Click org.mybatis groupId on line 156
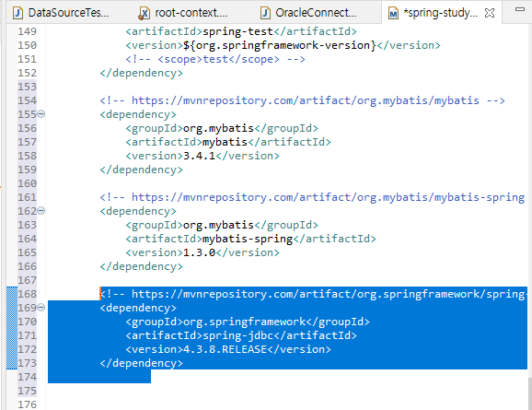 pos(218,128)
